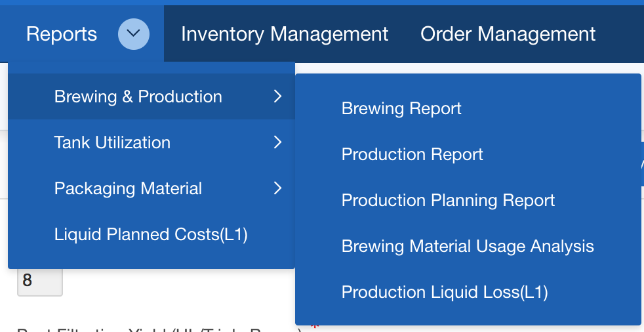Choose the Packaging Material menu entry
The height and width of the screenshot is (332, 644).
point(128,188)
